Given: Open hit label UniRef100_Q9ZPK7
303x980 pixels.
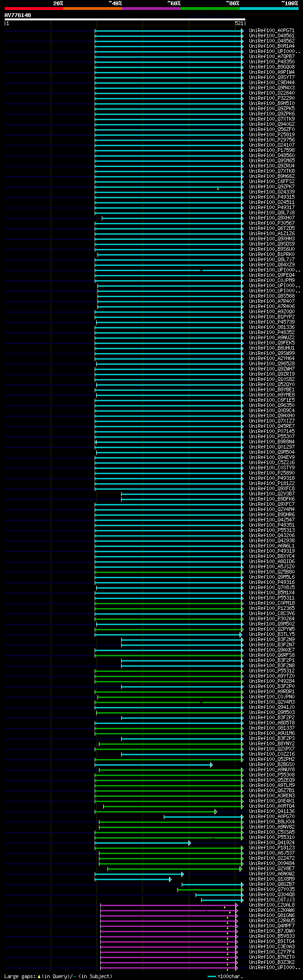Looking at the screenshot, I should pyautogui.click(x=272, y=186).
